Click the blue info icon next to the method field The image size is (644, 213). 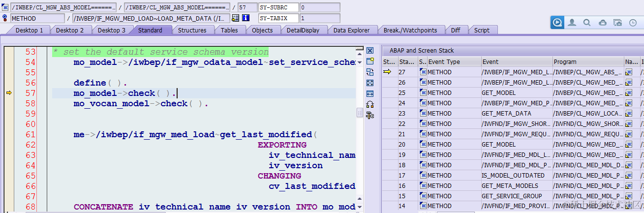(x=245, y=18)
